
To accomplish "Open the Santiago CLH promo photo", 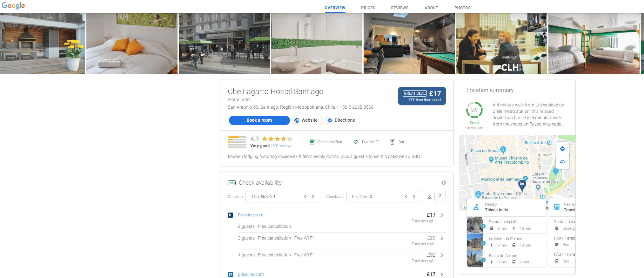I will point(501,44).
